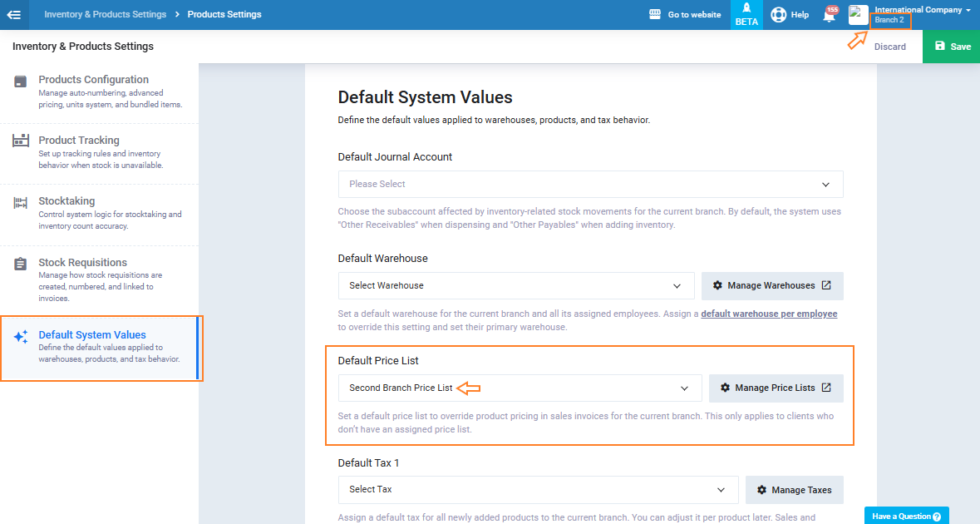Follow the default warehouse per employee link

pos(769,314)
